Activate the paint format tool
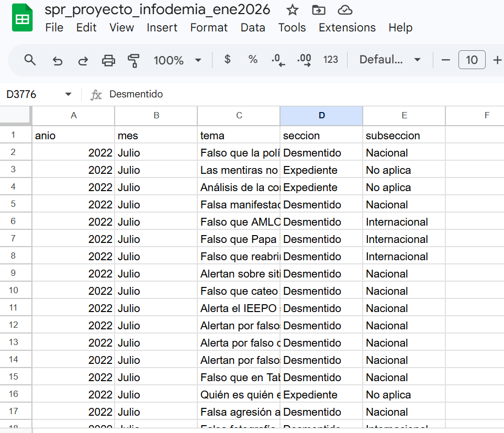 click(133, 60)
